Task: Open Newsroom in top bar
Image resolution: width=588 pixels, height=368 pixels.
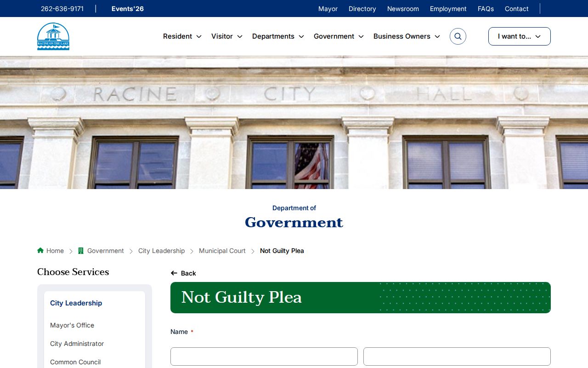Action: (x=403, y=9)
